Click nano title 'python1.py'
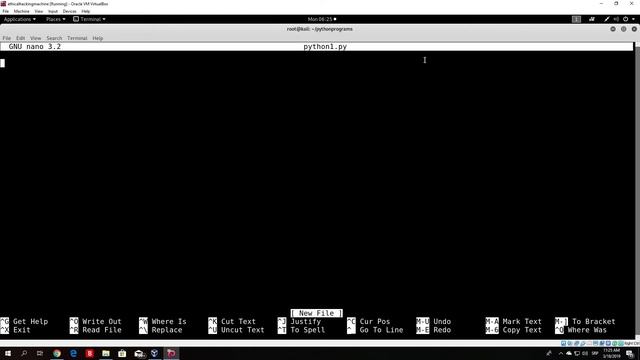The width and height of the screenshot is (640, 360). point(325,47)
